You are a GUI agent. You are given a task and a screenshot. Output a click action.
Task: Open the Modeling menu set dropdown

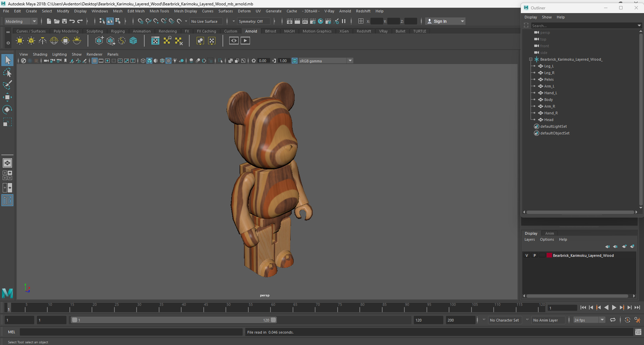[x=21, y=21]
